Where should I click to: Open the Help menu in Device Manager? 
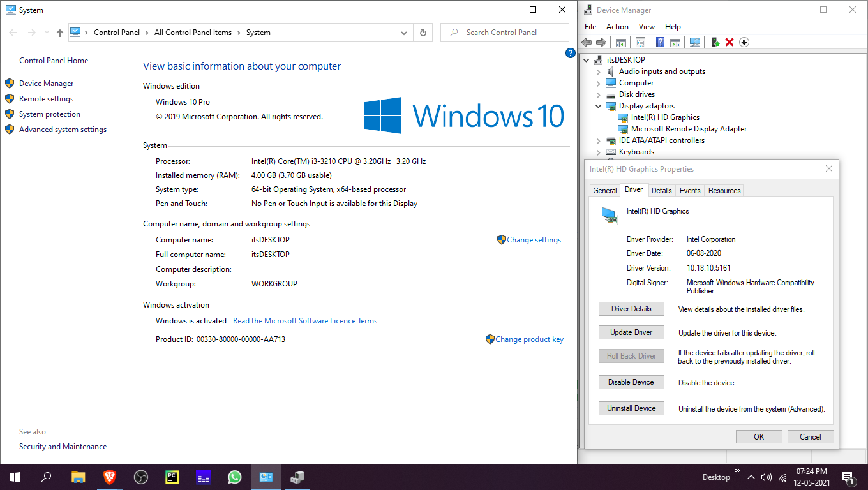coord(673,27)
